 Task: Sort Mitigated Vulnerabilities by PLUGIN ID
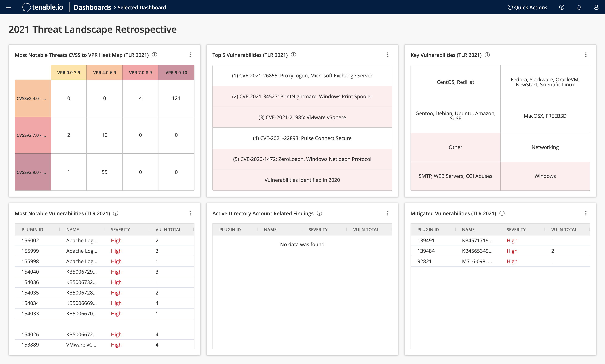[x=428, y=230]
